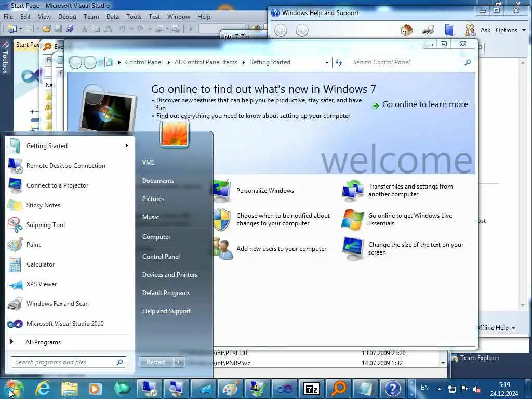This screenshot has height=399, width=532.
Task: Open the View menu in Visual Studio
Action: (44, 16)
